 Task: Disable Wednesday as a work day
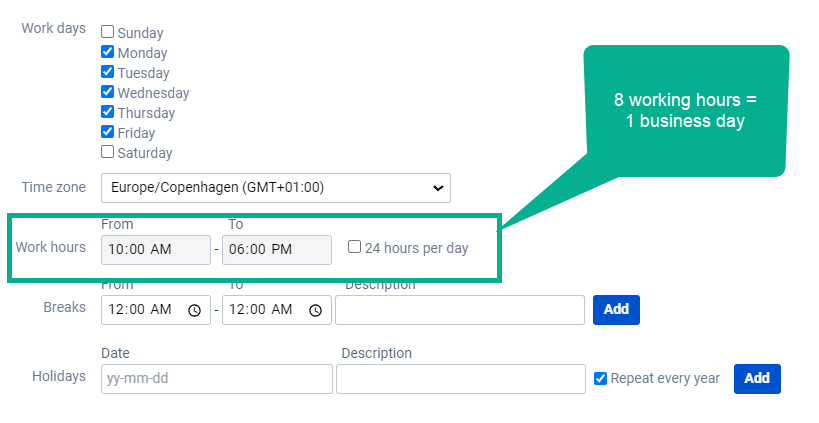click(108, 92)
